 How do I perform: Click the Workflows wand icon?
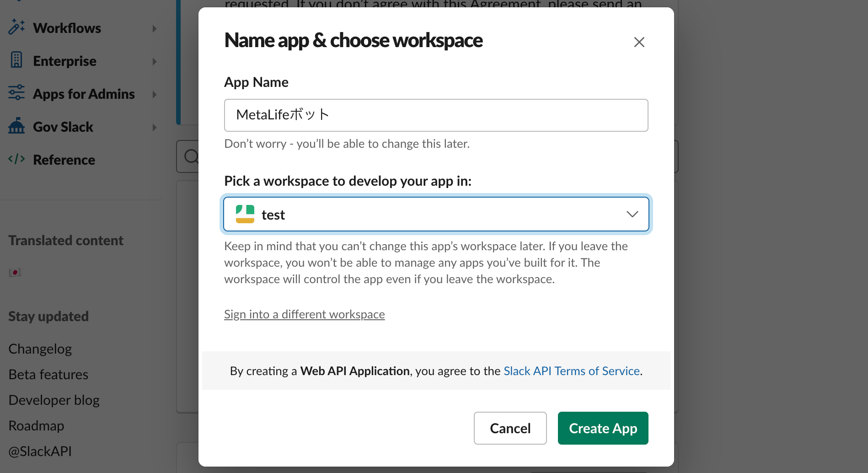pos(16,27)
